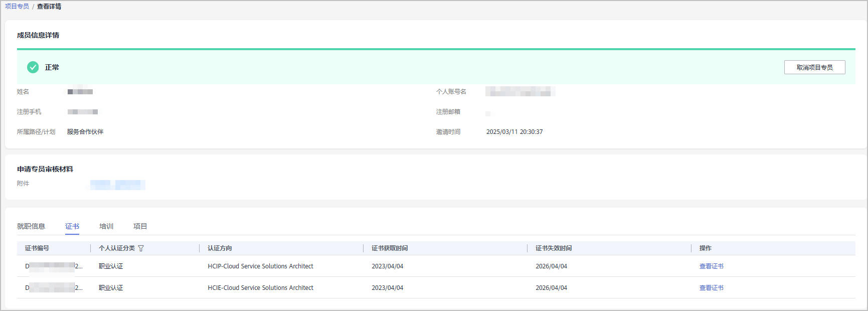Click the 取消项目专员 button
The width and height of the screenshot is (868, 311).
[814, 67]
